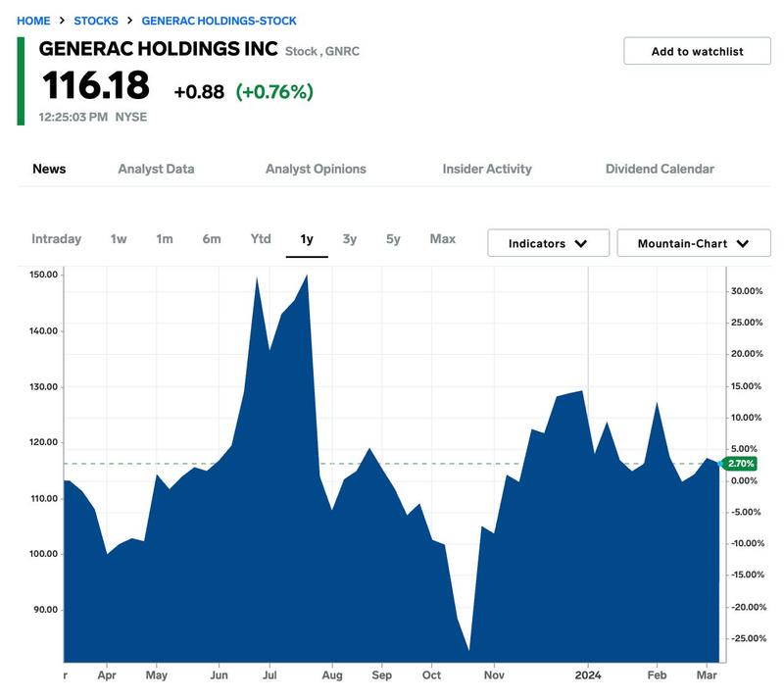Go to the HOME breadcrumb link
Screen dimensions: 784x700
click(x=33, y=21)
